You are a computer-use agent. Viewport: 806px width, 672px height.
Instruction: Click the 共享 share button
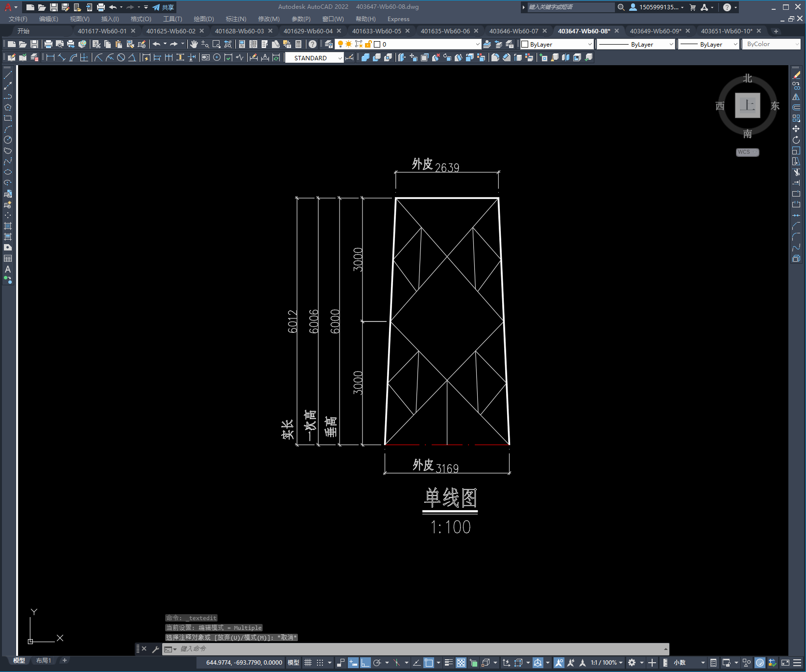[x=164, y=7]
